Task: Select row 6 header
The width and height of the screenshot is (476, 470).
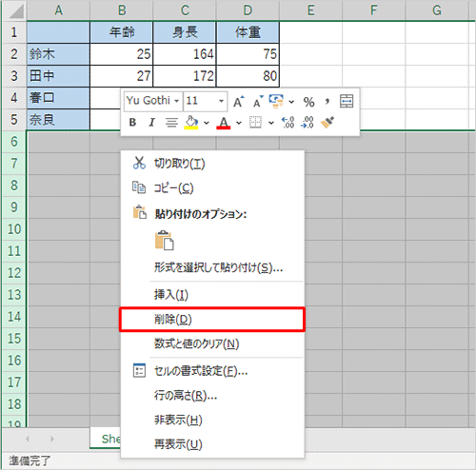Action: (14, 142)
